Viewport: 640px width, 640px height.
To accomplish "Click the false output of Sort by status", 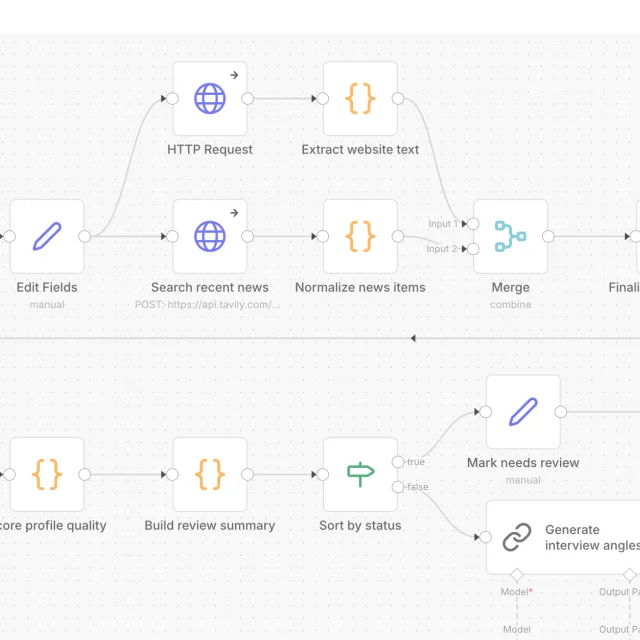I will coord(398,487).
